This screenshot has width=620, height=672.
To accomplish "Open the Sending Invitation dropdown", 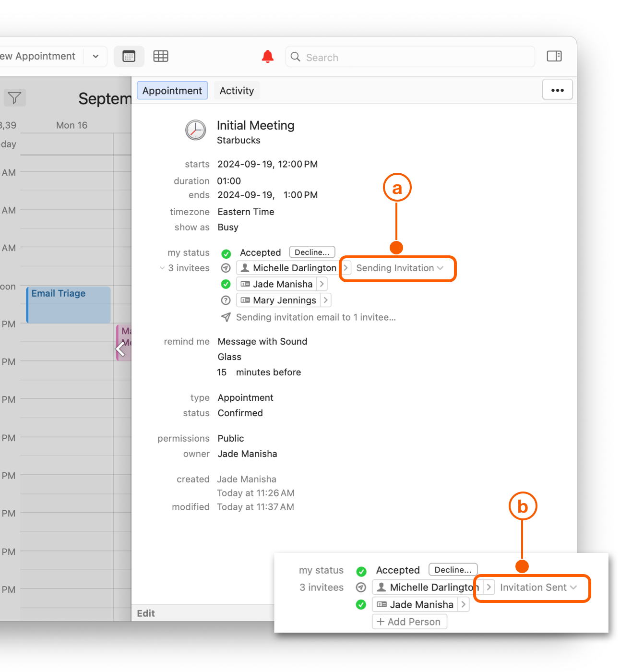I will (x=399, y=268).
